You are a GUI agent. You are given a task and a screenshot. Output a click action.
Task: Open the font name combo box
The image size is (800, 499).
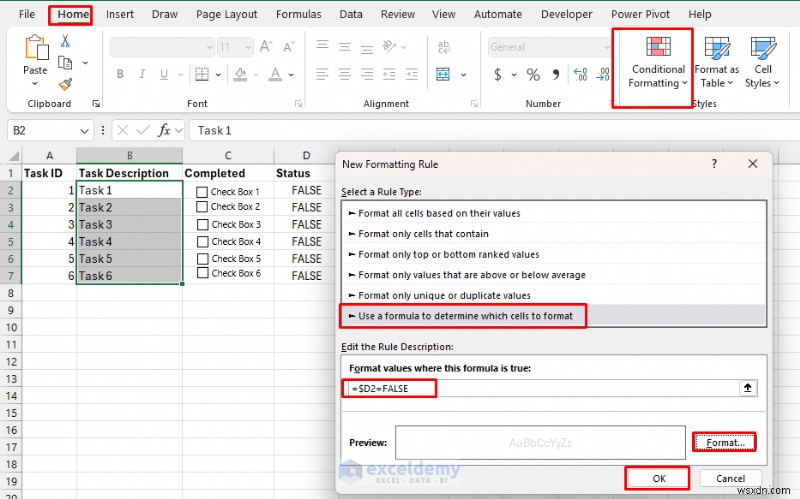[162, 47]
